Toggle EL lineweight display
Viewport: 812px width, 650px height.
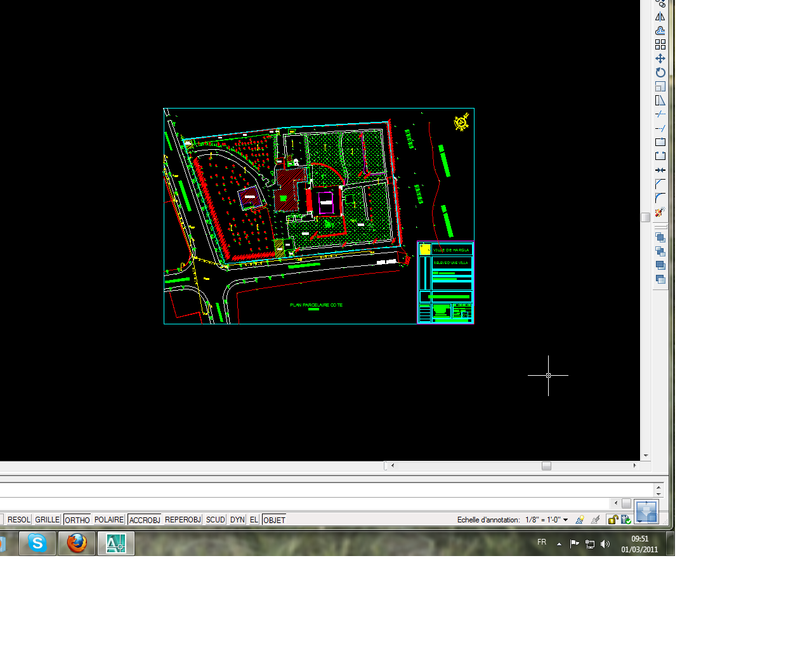[254, 520]
